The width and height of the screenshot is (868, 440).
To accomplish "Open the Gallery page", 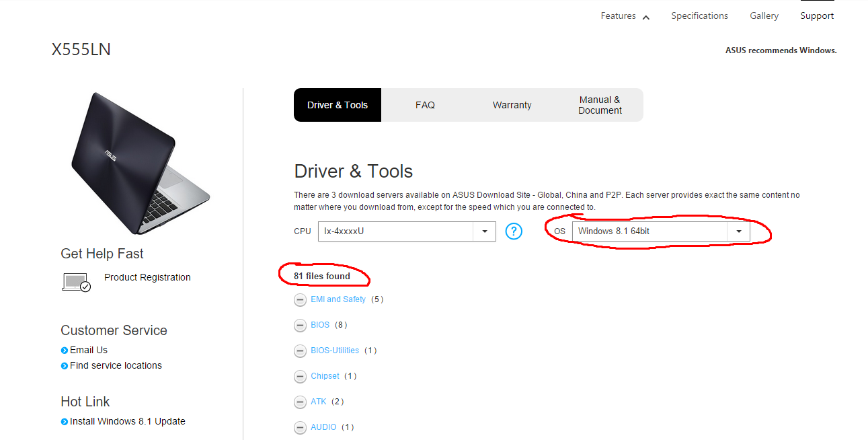I will click(764, 16).
